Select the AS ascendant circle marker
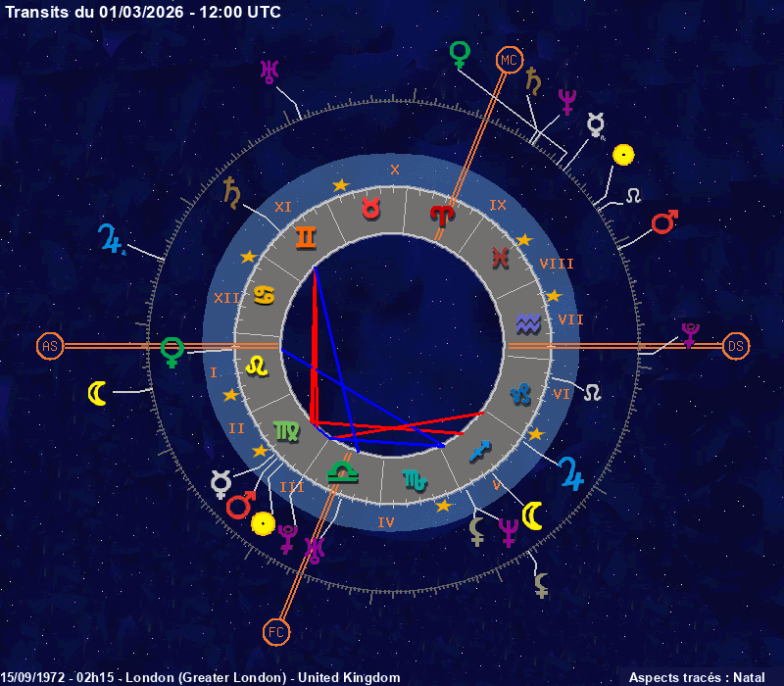 pos(49,346)
